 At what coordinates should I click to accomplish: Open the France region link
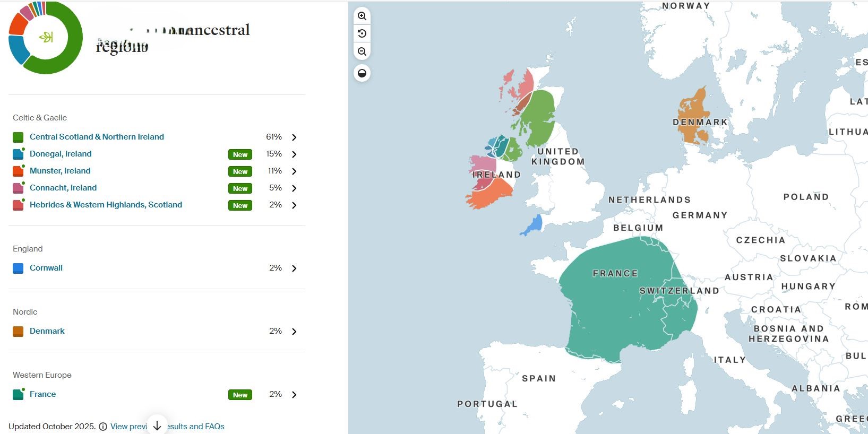[42, 394]
